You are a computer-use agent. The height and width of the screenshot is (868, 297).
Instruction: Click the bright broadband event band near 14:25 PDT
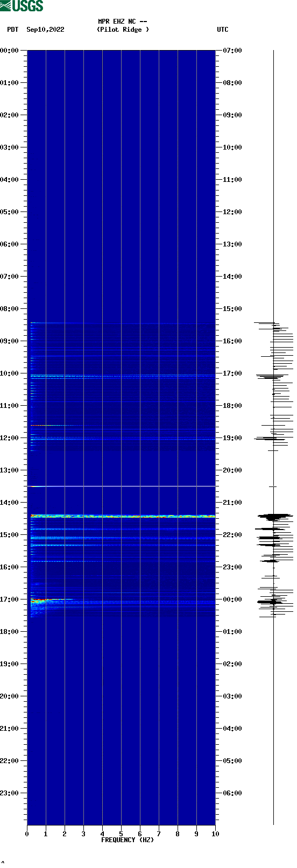tap(123, 516)
